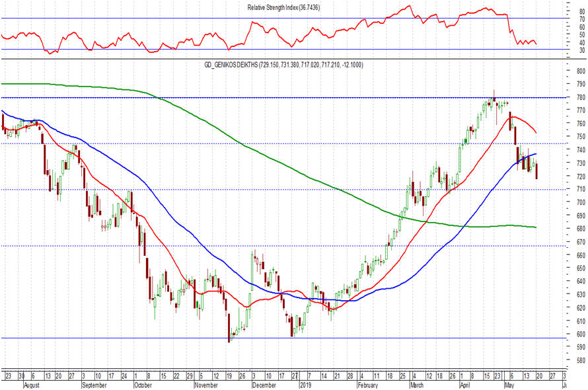Click the 750 price axis label
This screenshot has height=390, width=588.
coord(581,137)
